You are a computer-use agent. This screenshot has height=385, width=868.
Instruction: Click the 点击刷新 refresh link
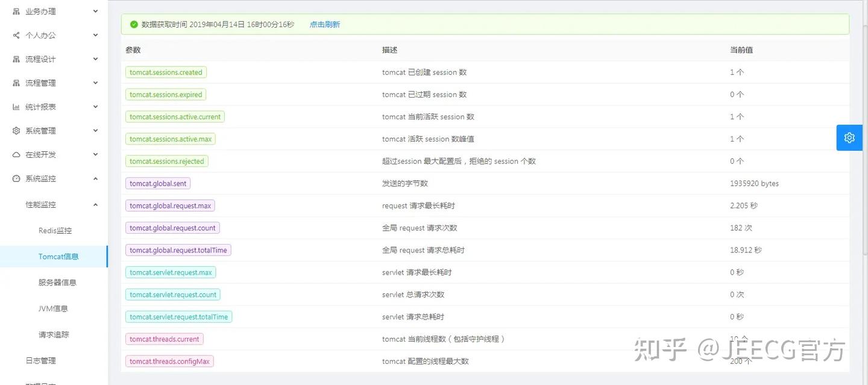point(325,25)
